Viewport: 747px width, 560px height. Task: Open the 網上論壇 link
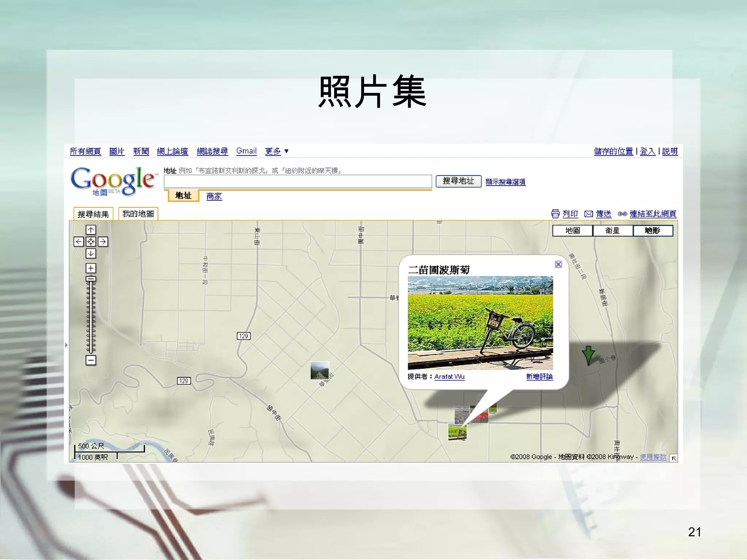click(173, 151)
